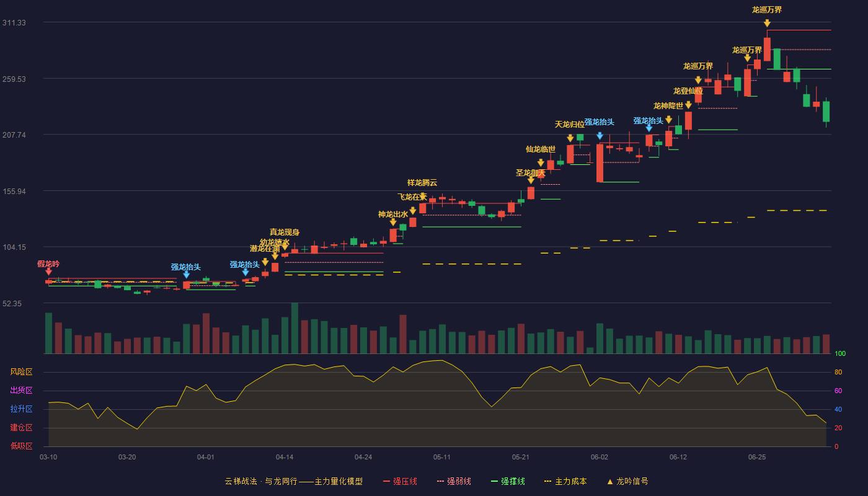Click the 05-21 date label
The image size is (868, 496).
(x=521, y=457)
